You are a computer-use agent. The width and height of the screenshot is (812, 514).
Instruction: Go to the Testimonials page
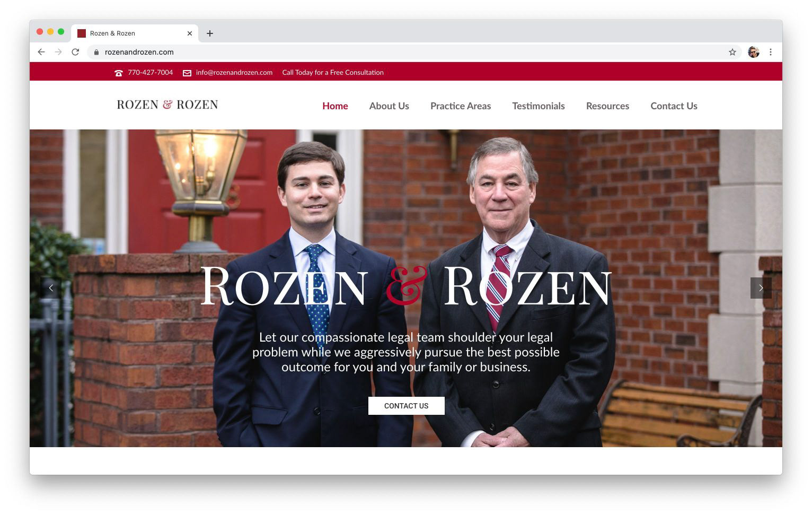tap(539, 106)
